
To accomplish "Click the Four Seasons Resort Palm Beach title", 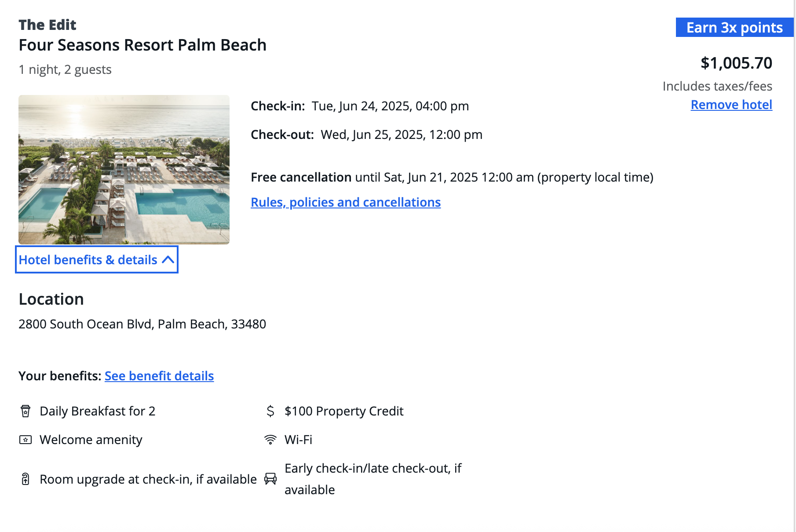I will 142,45.
